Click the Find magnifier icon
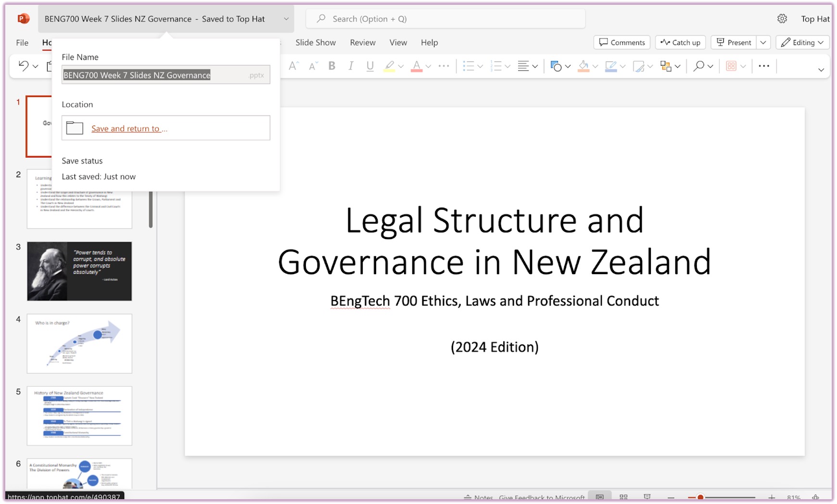 pos(698,66)
